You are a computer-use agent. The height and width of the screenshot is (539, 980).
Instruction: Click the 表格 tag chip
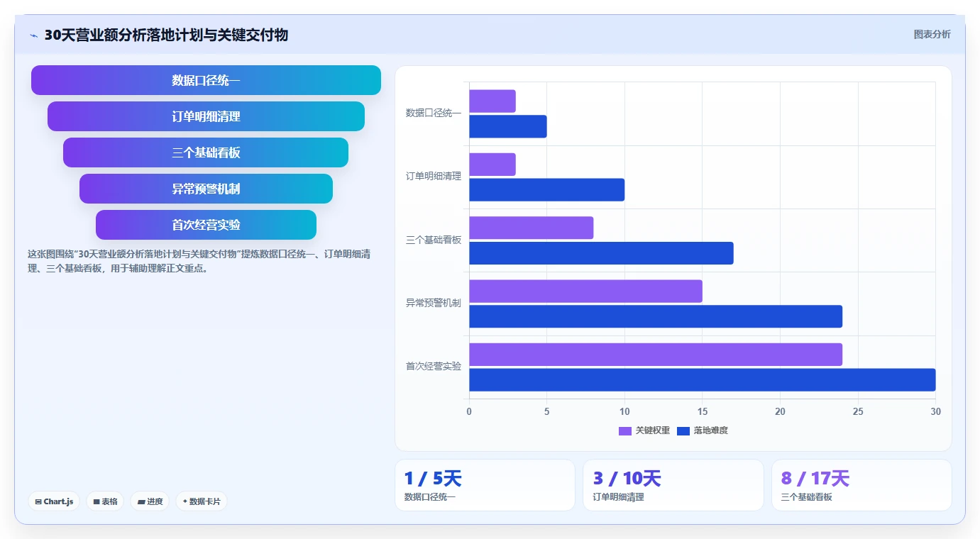point(105,501)
